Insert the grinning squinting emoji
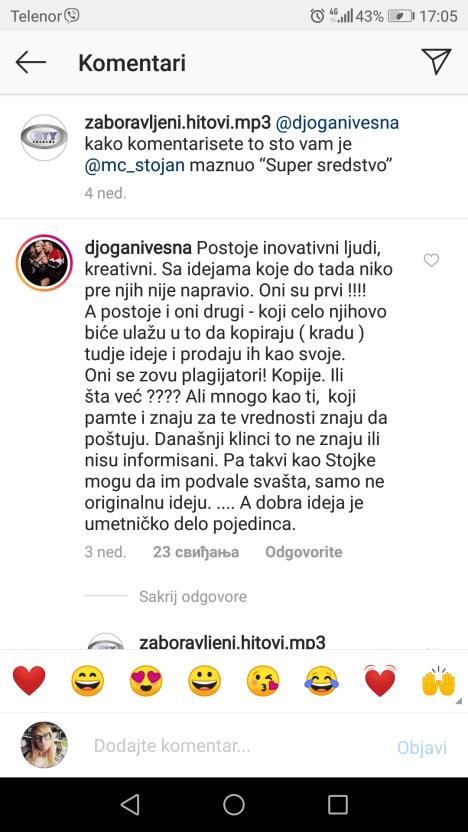468x832 pixels. 88,681
